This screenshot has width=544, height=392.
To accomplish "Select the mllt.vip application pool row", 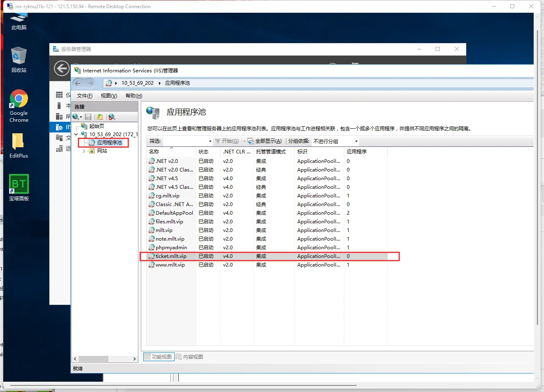I will click(x=268, y=230).
